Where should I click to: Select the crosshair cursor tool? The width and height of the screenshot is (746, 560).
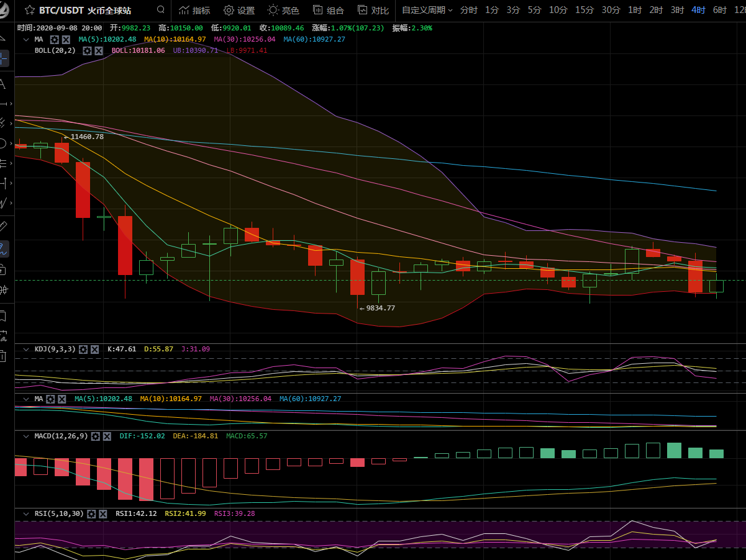point(3,59)
